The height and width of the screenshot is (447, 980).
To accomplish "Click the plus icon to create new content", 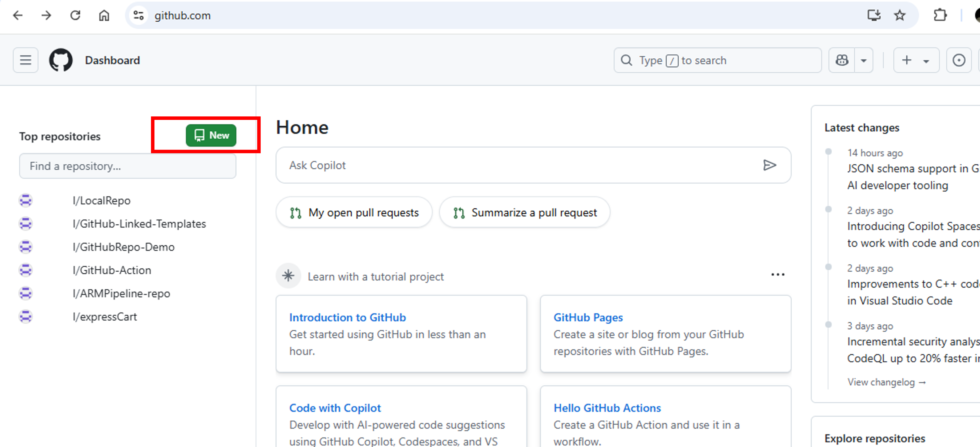I will click(x=907, y=60).
